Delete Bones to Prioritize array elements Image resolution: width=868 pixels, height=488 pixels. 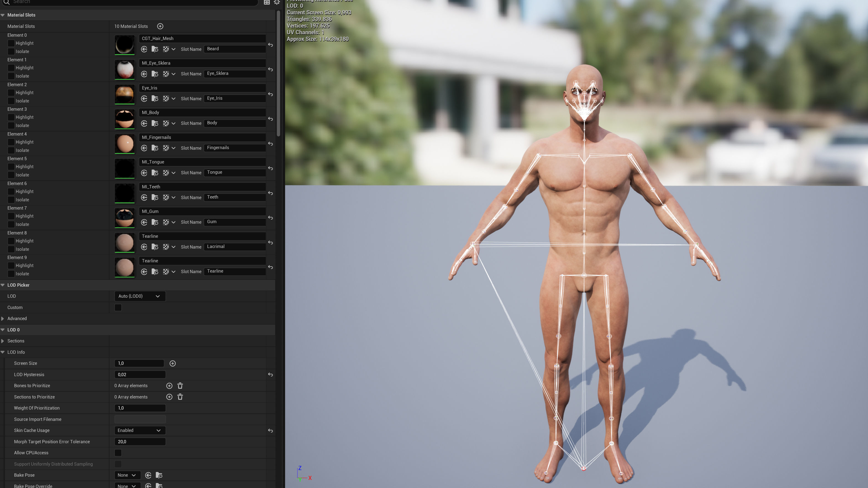[x=180, y=386]
